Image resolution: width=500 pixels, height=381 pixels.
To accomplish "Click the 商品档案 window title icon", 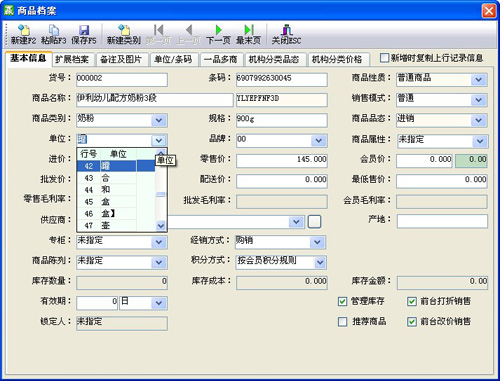I will pos(8,10).
